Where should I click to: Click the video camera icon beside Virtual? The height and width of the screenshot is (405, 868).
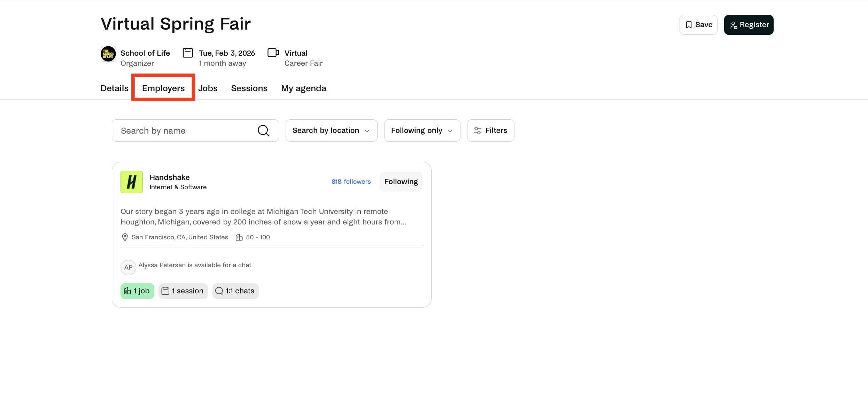[273, 53]
